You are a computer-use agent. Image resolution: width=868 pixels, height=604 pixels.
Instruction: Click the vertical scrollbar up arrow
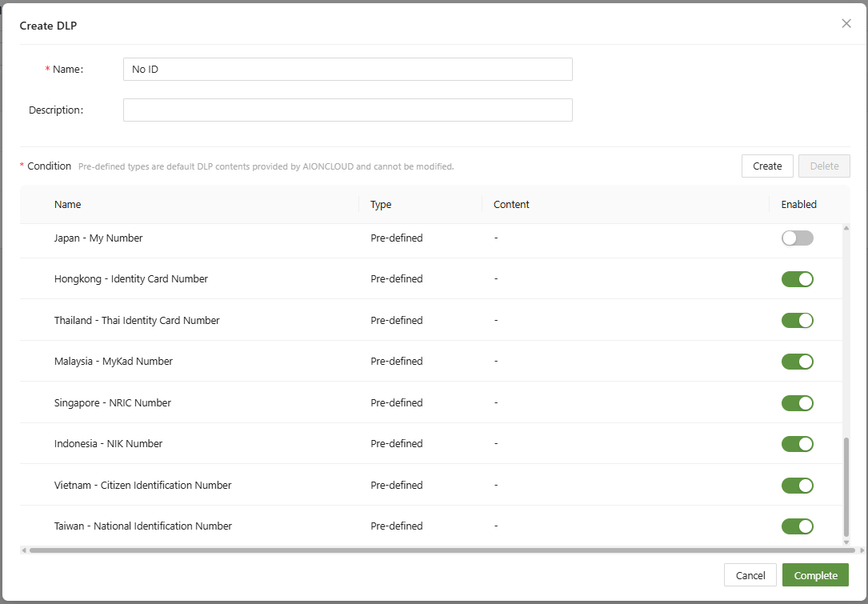click(846, 229)
